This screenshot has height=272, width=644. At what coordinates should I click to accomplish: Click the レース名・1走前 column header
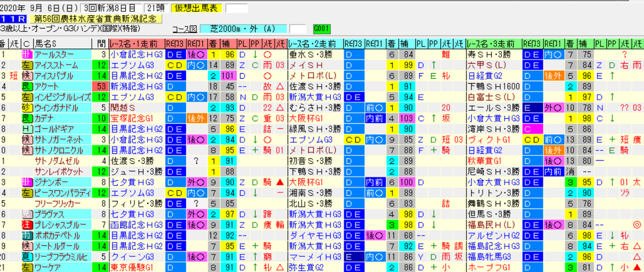[x=137, y=44]
